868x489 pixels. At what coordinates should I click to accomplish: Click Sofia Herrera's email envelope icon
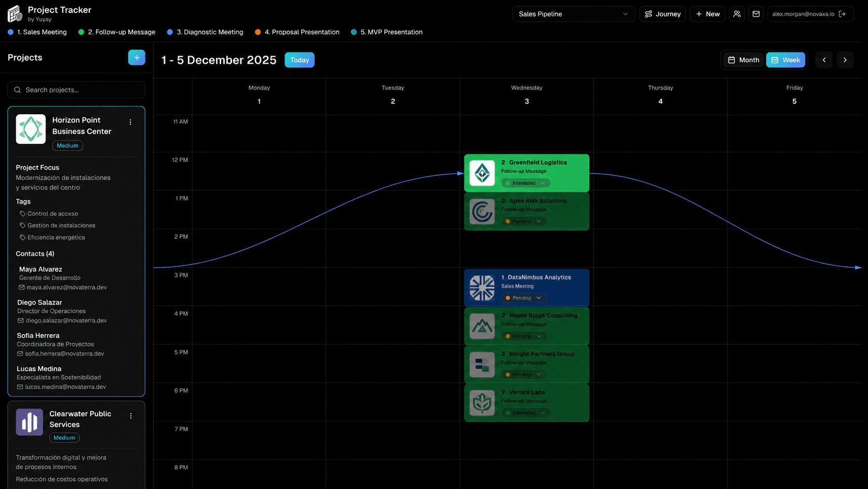(x=20, y=354)
